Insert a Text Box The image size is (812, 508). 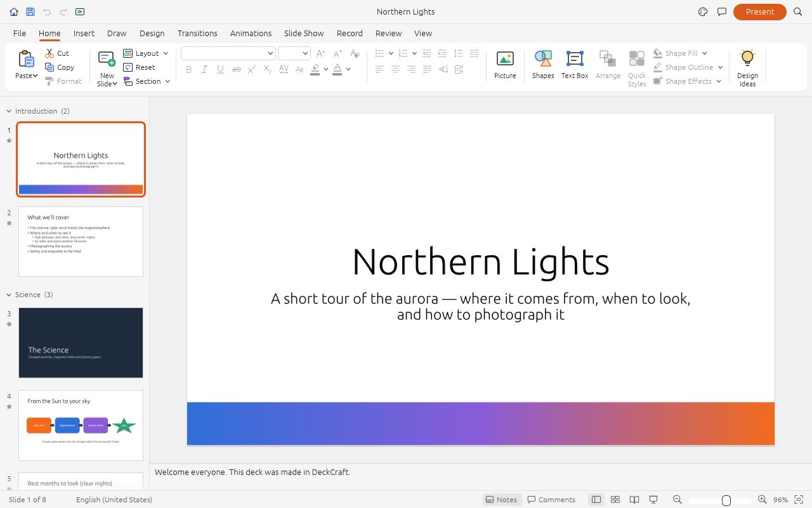575,65
